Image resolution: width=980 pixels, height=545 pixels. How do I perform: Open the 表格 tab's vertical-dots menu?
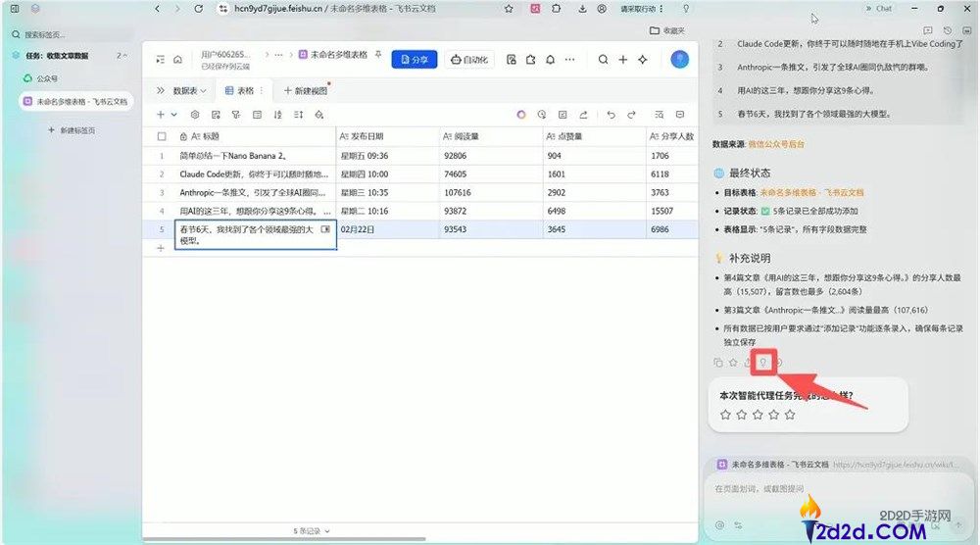coord(262,90)
